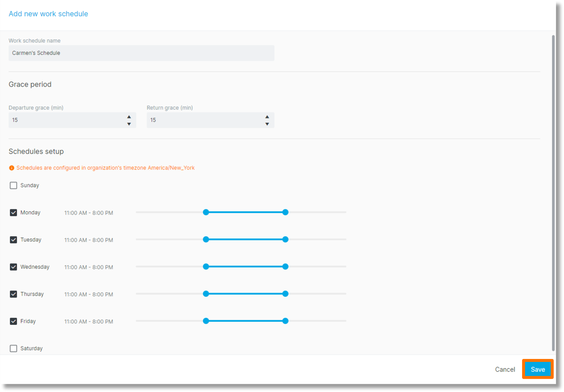564x392 pixels.
Task: Save the new work schedule
Action: pyautogui.click(x=538, y=369)
